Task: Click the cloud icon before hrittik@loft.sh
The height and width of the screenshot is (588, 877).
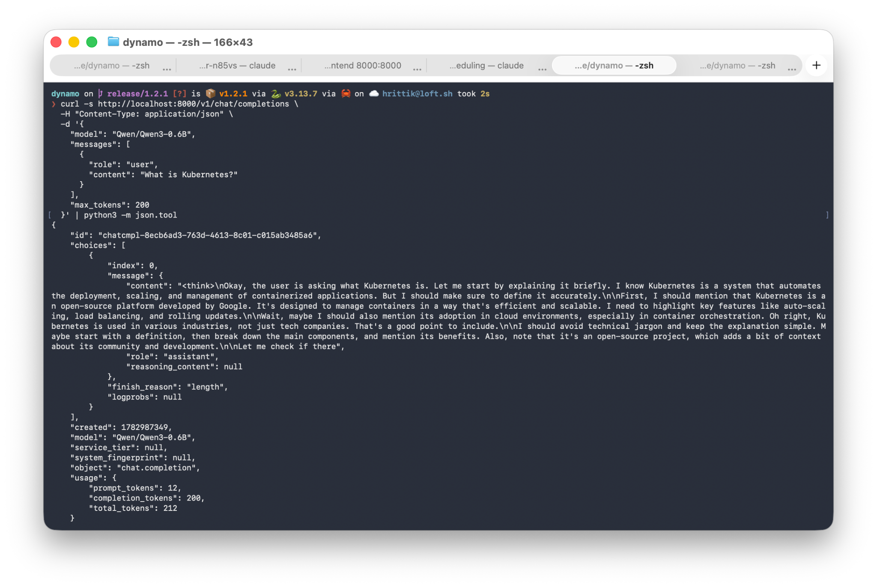Action: pos(374,93)
